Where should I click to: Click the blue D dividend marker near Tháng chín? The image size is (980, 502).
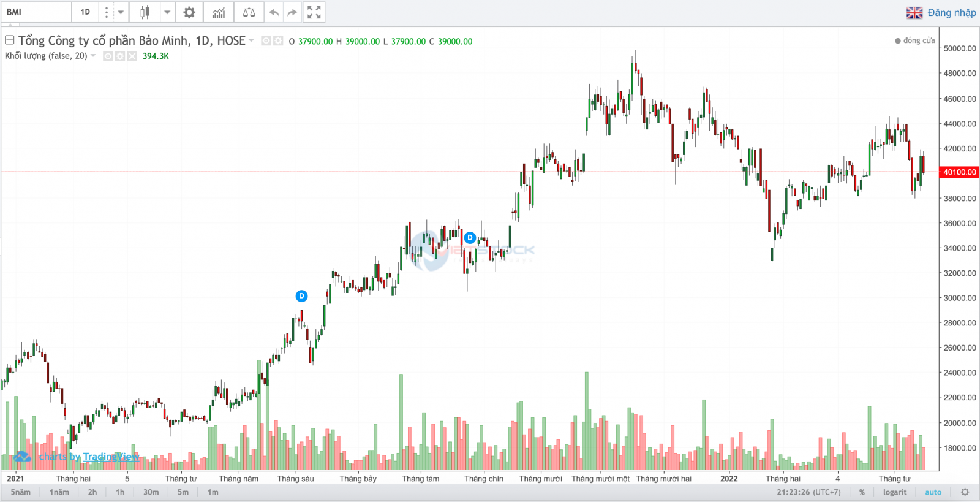pos(470,238)
